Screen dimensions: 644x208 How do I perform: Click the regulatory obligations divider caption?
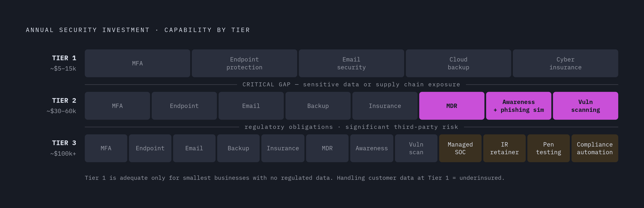pos(351,127)
